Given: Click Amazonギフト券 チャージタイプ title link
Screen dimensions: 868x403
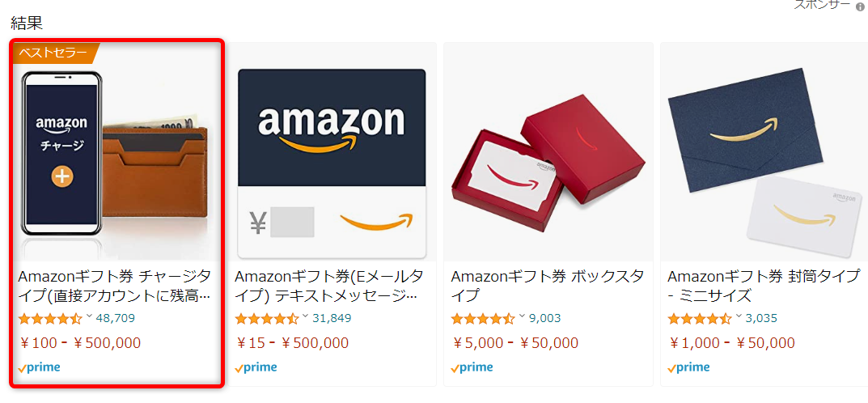Looking at the screenshot, I should 114,286.
